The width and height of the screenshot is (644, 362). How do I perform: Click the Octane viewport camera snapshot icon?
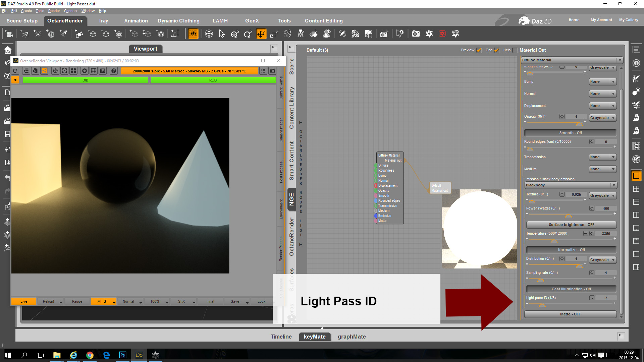click(272, 71)
